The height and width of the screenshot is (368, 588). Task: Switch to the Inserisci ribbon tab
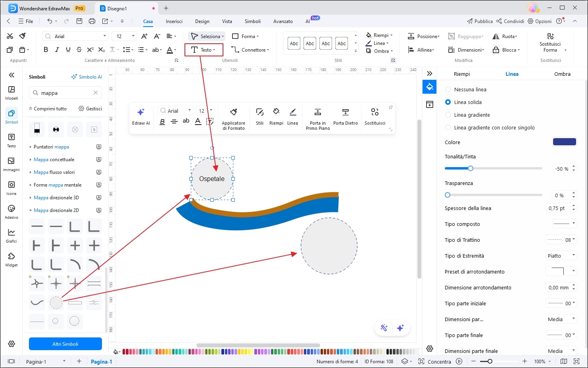[x=174, y=21]
